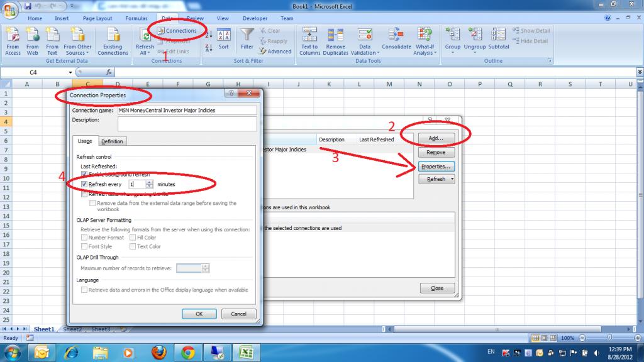644x362 pixels.
Task: Open Chrome from the taskbar
Action: pos(188,352)
